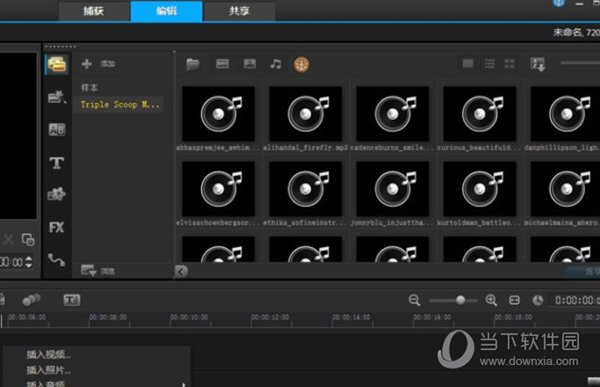Click the project duration timecode field

point(575,300)
